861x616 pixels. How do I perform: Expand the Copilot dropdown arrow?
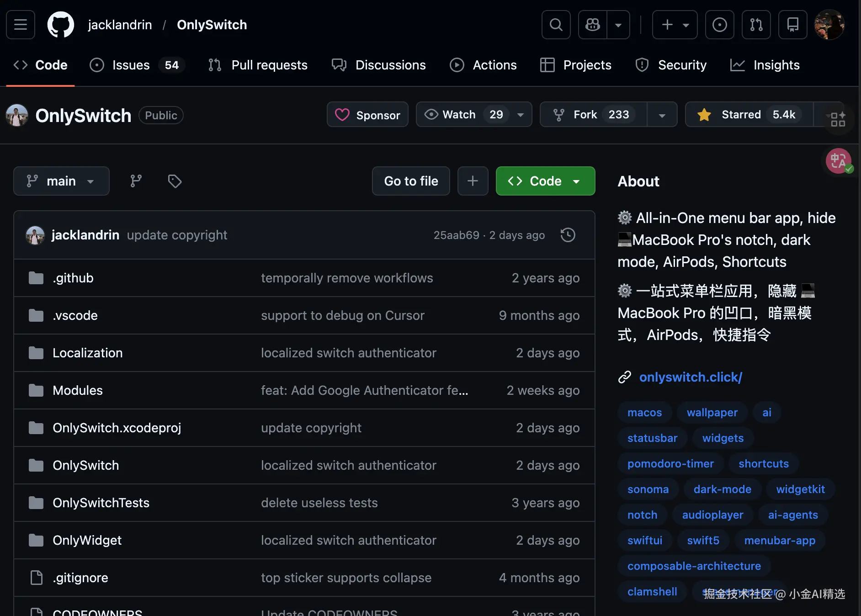[x=618, y=25]
